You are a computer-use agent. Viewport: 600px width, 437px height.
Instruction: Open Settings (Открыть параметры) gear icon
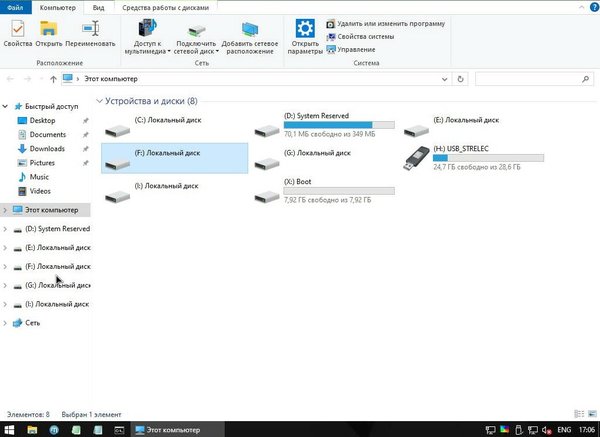click(x=305, y=33)
